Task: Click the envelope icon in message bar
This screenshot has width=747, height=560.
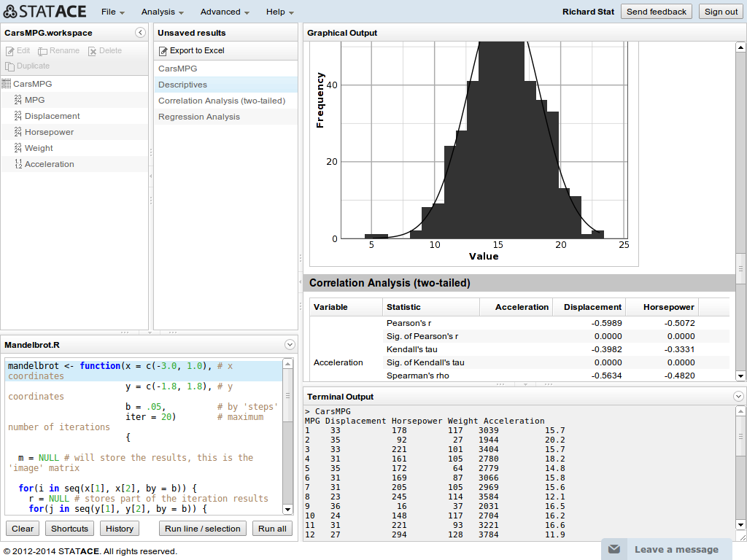Action: point(615,549)
